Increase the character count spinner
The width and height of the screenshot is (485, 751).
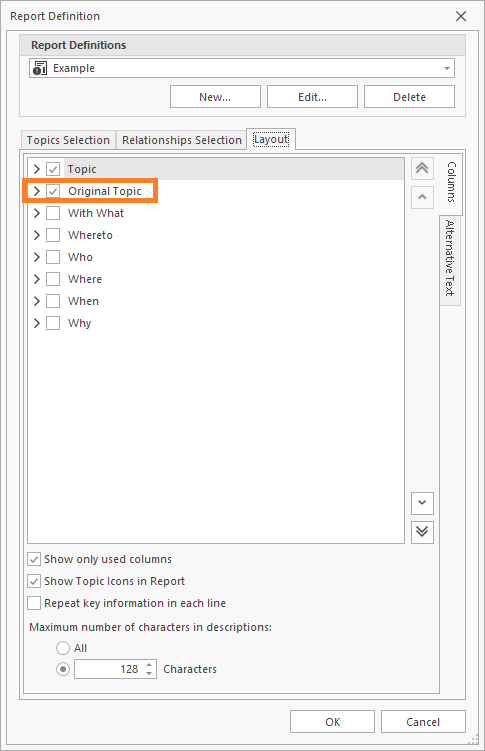[x=149, y=665]
